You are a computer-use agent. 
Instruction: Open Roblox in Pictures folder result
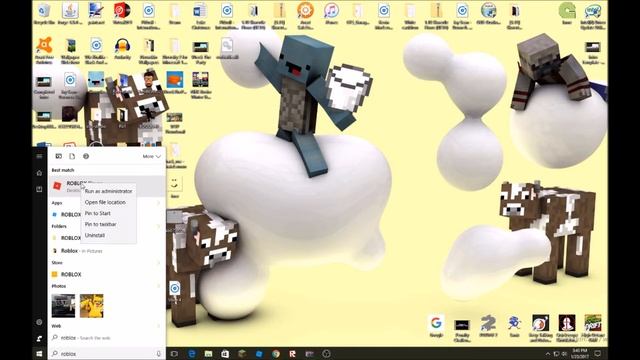click(107, 251)
